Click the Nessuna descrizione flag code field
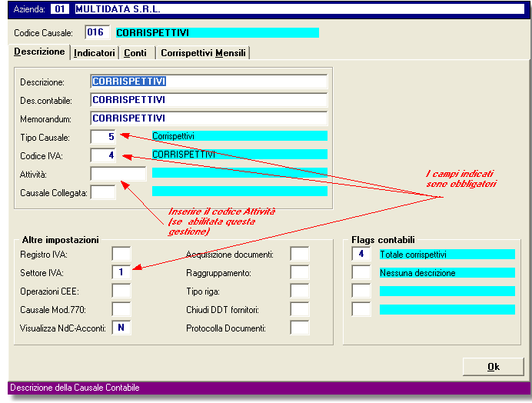 [361, 272]
